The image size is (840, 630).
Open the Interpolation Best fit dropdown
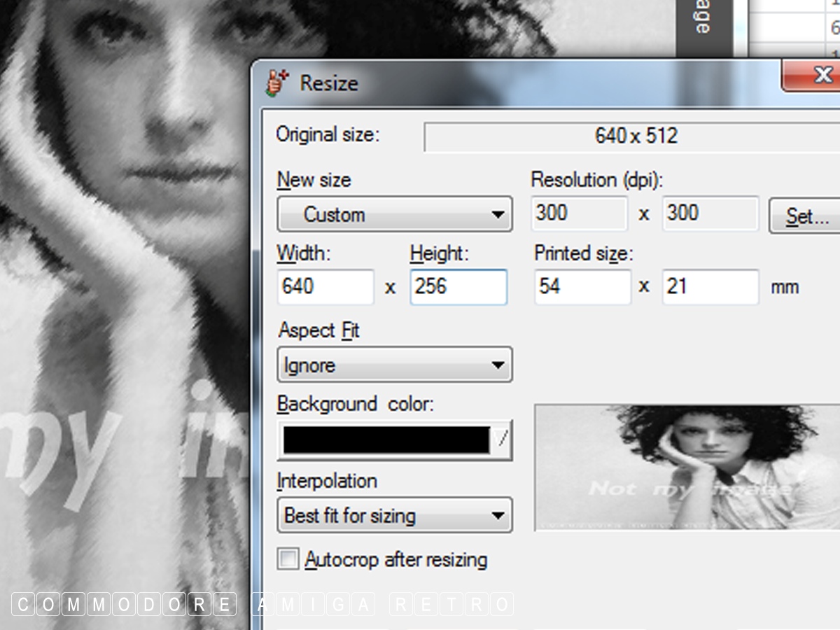(x=395, y=516)
